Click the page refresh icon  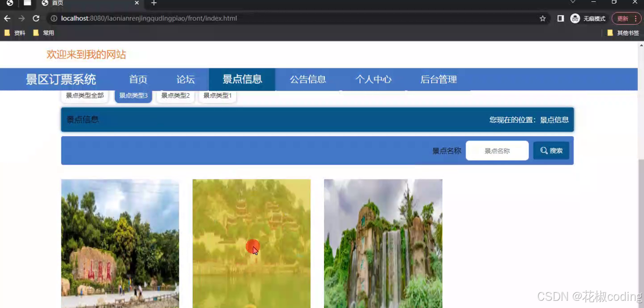click(36, 18)
